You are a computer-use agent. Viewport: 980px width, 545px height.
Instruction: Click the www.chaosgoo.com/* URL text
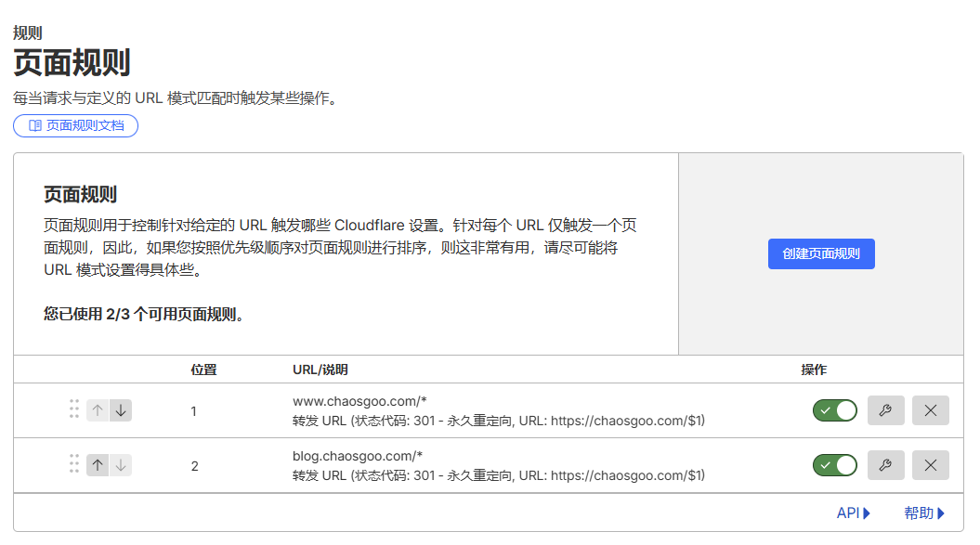pos(359,401)
